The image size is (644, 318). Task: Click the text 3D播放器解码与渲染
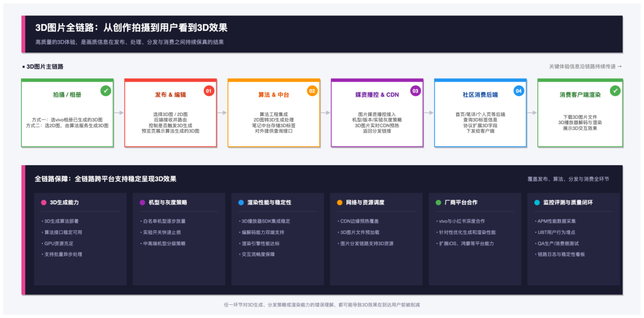580,122
